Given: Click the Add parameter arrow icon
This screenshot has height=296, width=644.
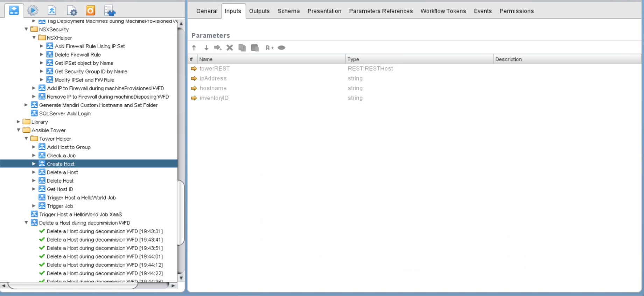Looking at the screenshot, I should 218,48.
